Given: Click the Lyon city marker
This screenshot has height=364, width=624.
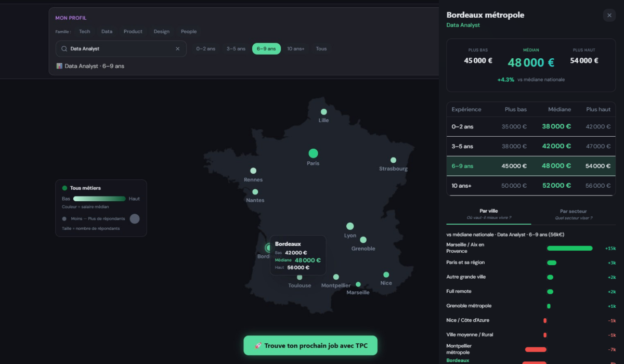Looking at the screenshot, I should click(350, 226).
